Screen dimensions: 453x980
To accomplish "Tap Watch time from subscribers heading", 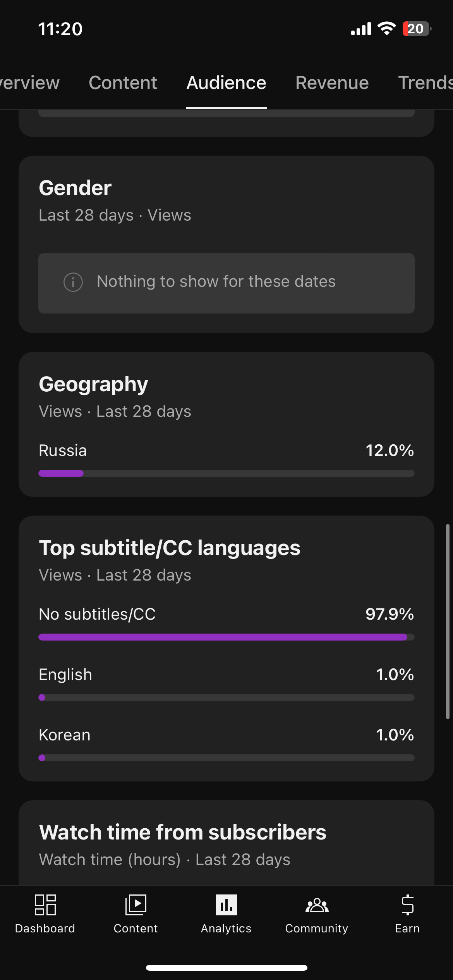I will (x=182, y=833).
